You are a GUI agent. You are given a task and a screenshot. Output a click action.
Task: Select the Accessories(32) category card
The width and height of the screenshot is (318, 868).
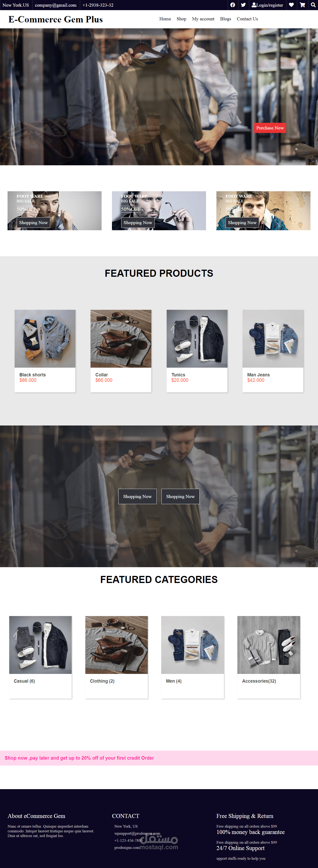[x=268, y=657]
